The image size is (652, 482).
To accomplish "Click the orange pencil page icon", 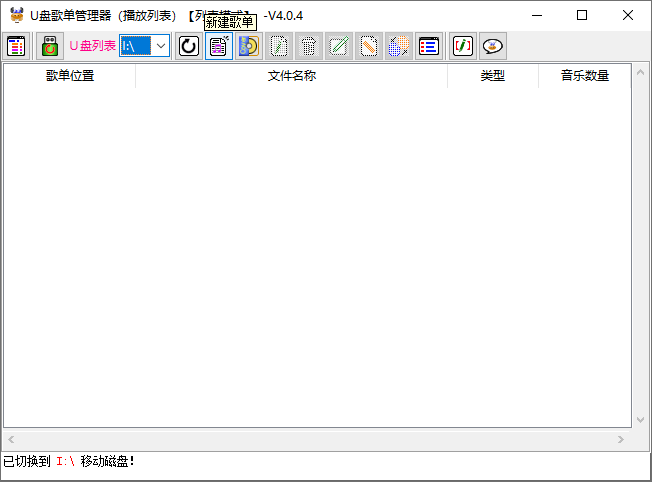I will 369,46.
